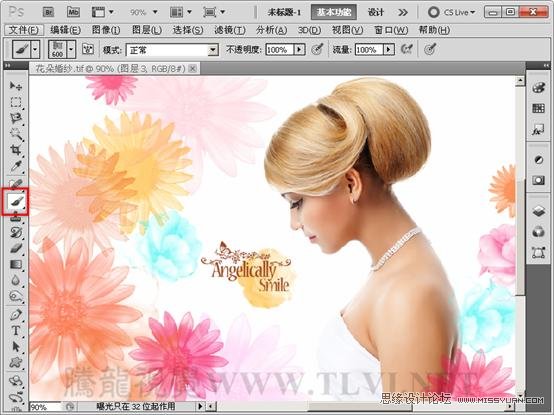Click the status bar zoom 90% field
The height and width of the screenshot is (415, 554).
pos(46,407)
